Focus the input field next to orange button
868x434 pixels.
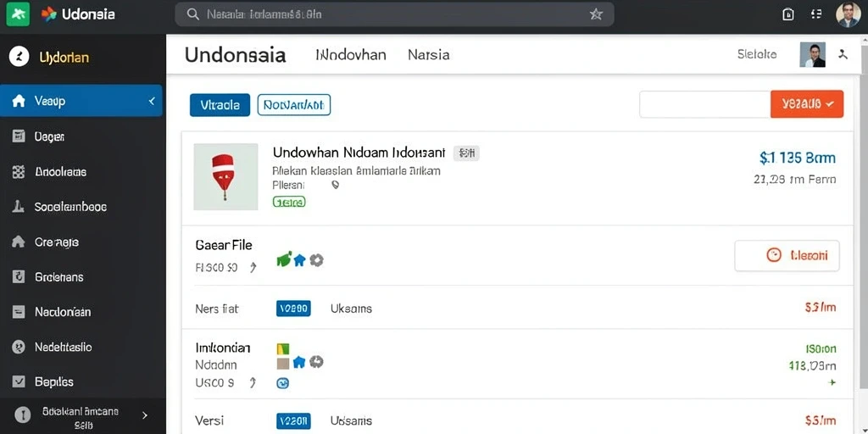(704, 104)
